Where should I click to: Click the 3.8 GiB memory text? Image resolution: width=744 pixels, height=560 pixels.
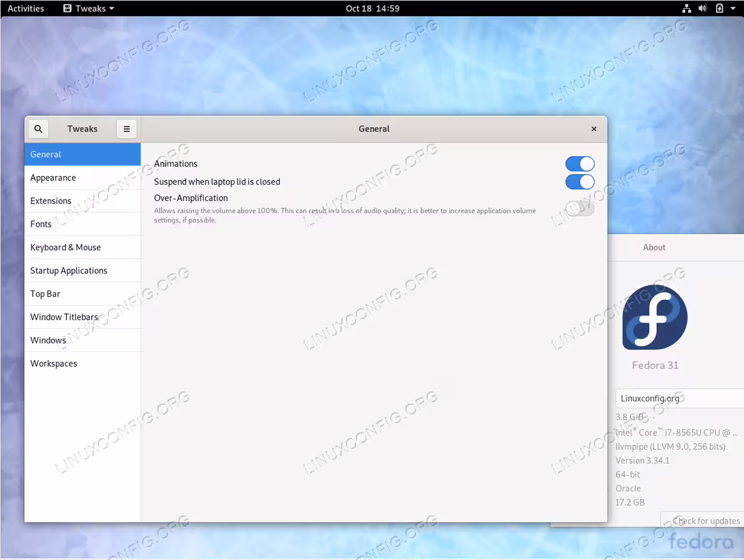point(629,417)
